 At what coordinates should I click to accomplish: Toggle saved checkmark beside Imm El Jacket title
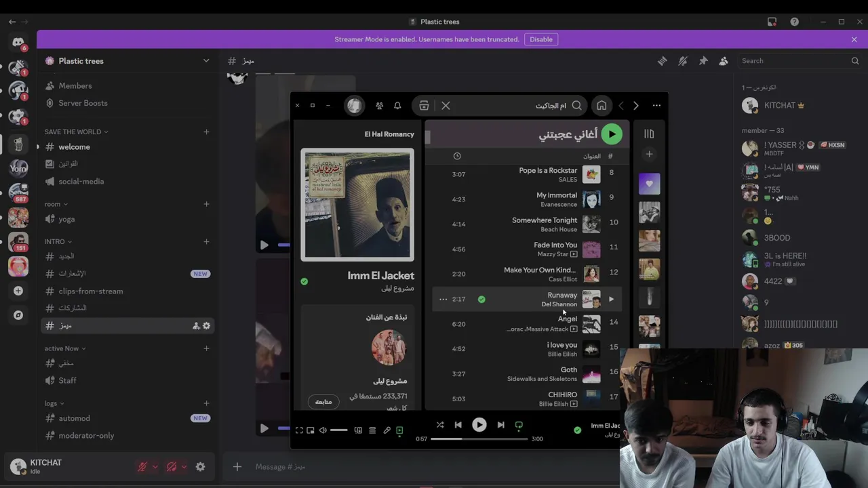point(304,281)
